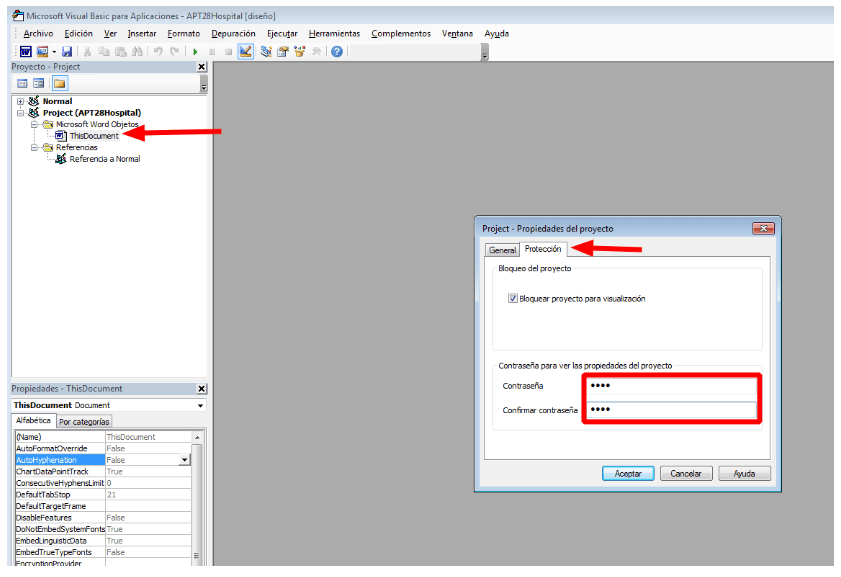This screenshot has width=841, height=577.
Task: Open AutoHyphenation value dropdown arrow
Action: 185,460
